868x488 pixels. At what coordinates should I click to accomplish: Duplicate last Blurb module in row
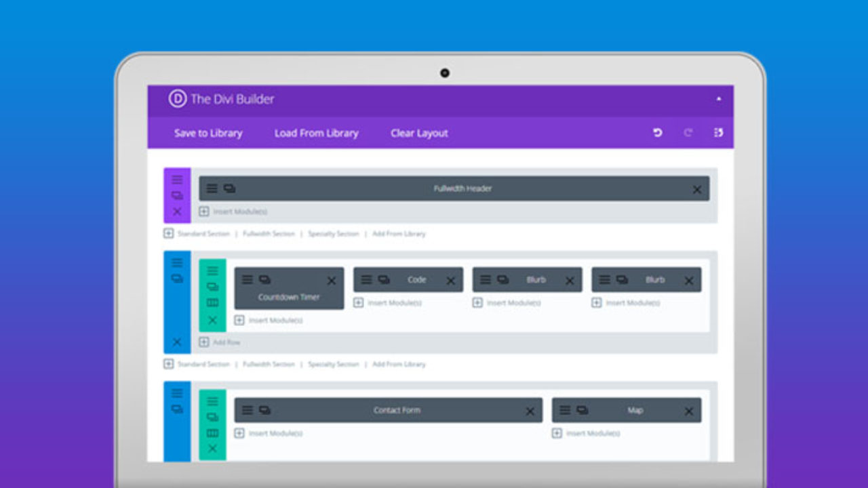622,279
